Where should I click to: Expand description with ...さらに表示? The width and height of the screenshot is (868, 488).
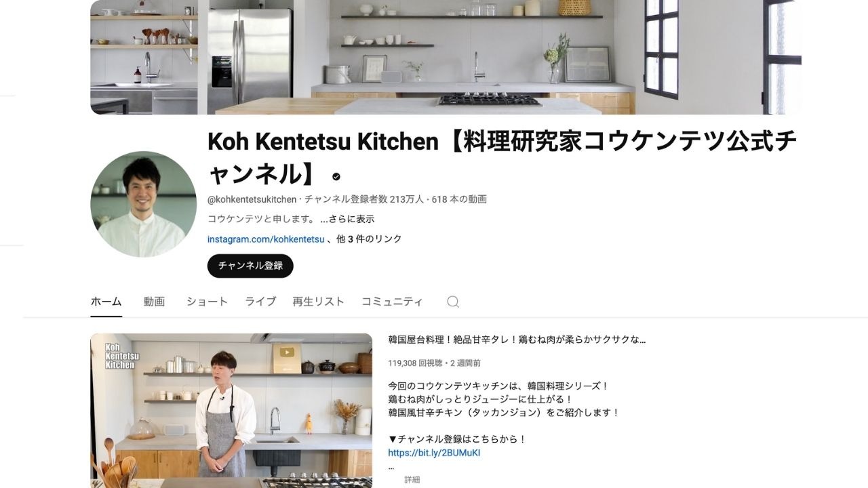click(x=347, y=219)
